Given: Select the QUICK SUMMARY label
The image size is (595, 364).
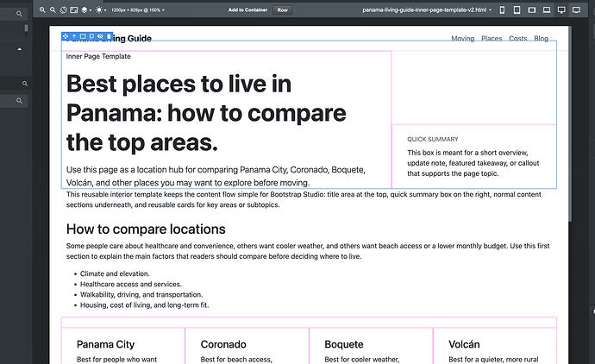Looking at the screenshot, I should click(433, 139).
